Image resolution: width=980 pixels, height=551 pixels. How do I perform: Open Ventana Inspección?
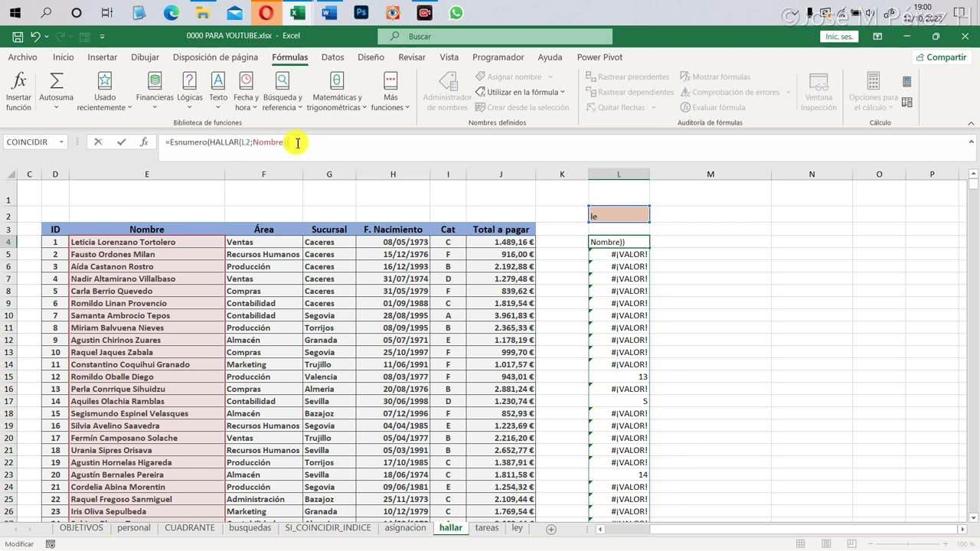818,92
